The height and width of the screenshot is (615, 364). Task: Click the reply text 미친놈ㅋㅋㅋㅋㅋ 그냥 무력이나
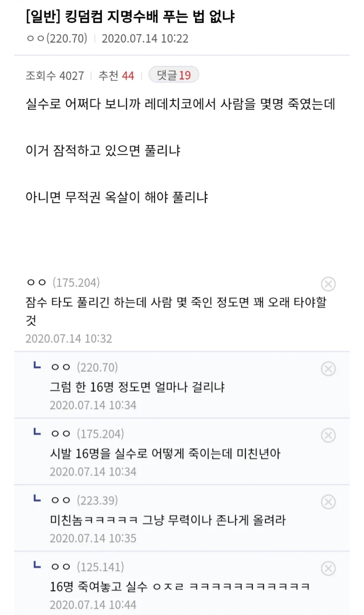click(x=168, y=520)
